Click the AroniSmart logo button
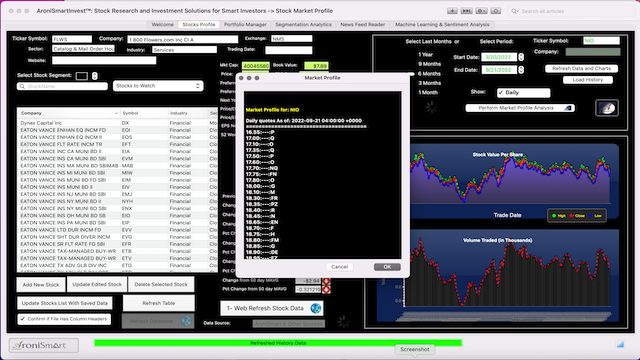The image size is (640, 360). (x=44, y=345)
